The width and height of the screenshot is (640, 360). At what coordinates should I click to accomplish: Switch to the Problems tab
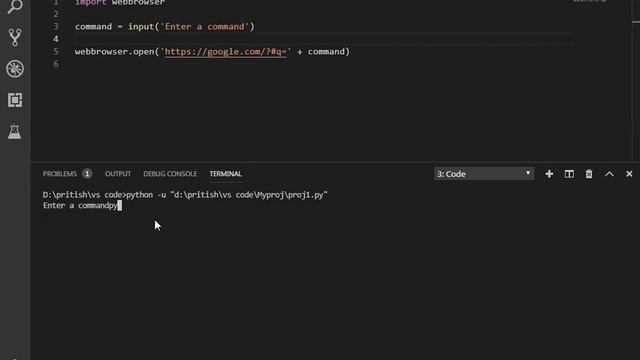point(60,174)
